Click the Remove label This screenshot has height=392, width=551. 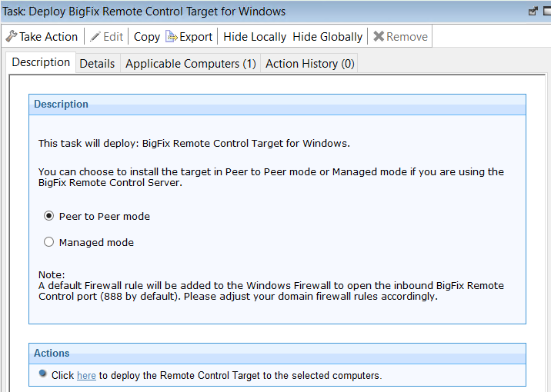pos(407,36)
